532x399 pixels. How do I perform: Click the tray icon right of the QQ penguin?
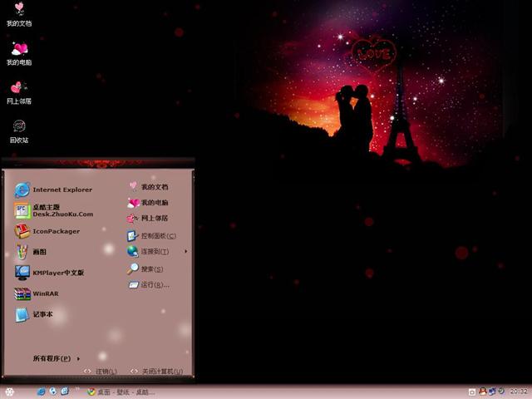[x=492, y=392]
